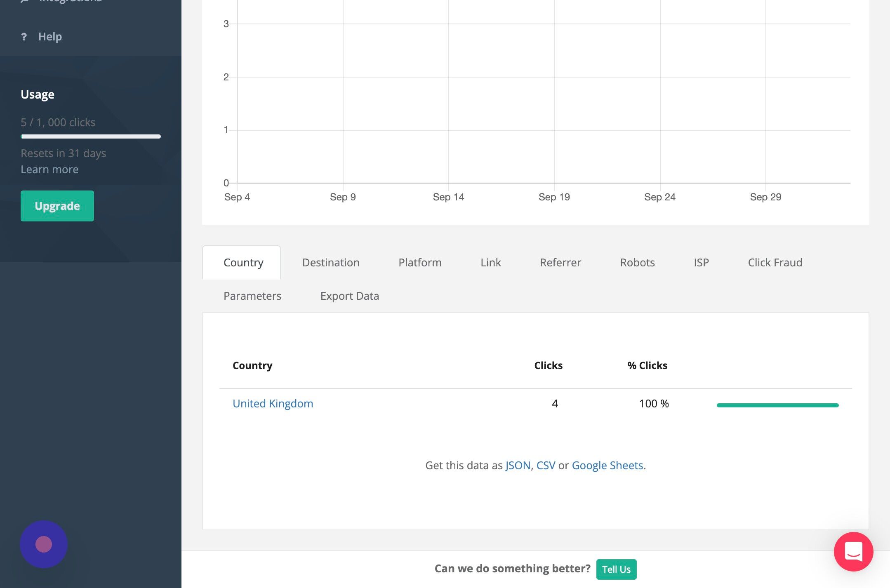Image resolution: width=890 pixels, height=588 pixels.
Task: Open the ISP tab
Action: [701, 262]
